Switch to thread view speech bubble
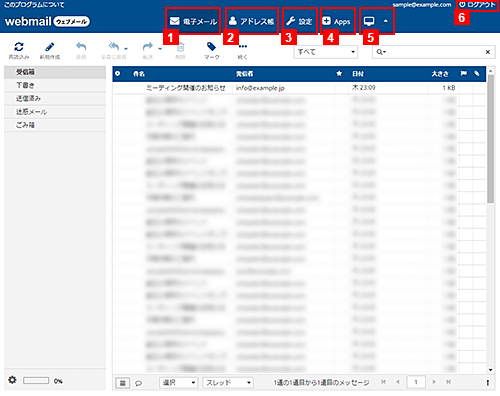Image resolution: width=500 pixels, height=396 pixels. click(138, 383)
